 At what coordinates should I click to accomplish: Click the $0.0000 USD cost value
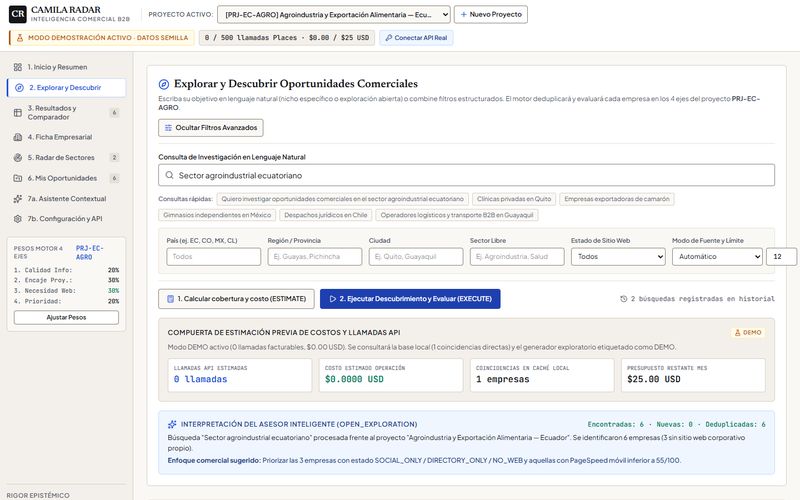tap(354, 379)
